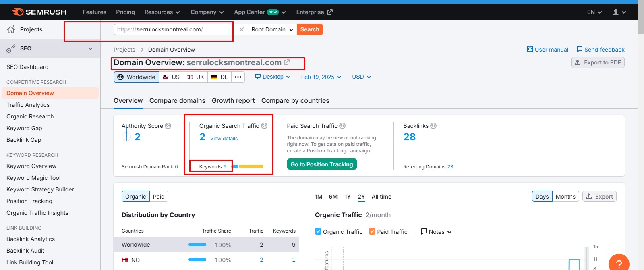Open the EN language dropdown

[x=594, y=12]
